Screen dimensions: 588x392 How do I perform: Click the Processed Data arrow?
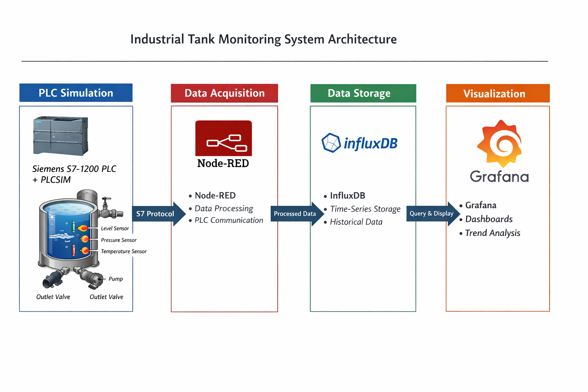297,214
